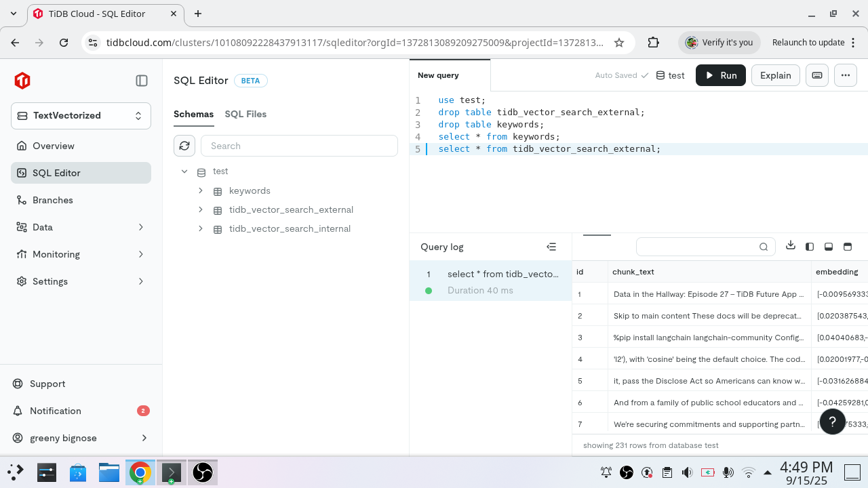Screen dimensions: 868x488
Task: Bookmark this page with star icon
Action: pos(619,43)
